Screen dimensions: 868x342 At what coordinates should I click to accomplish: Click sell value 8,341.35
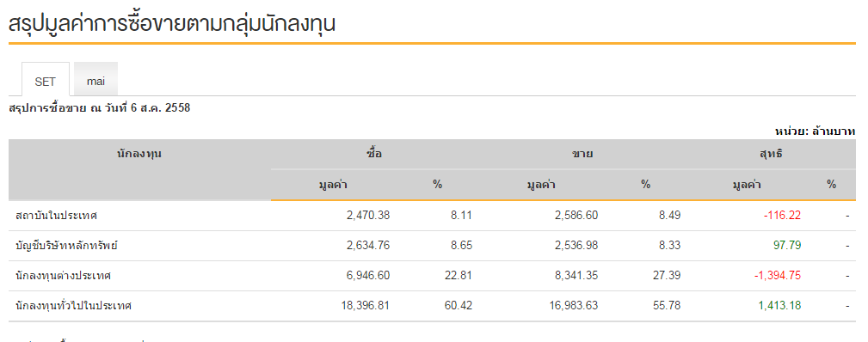[x=576, y=276]
